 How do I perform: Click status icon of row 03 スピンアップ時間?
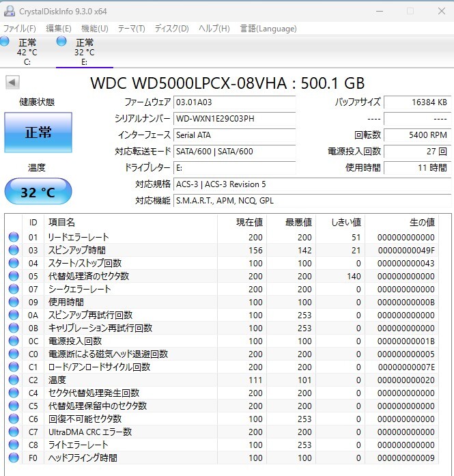click(x=14, y=250)
